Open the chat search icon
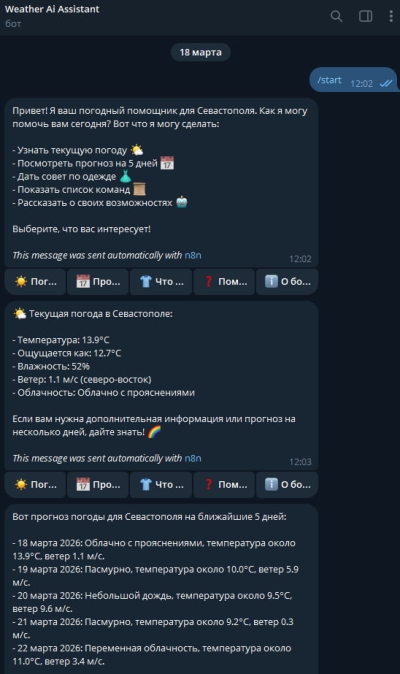The image size is (400, 674). tap(336, 16)
